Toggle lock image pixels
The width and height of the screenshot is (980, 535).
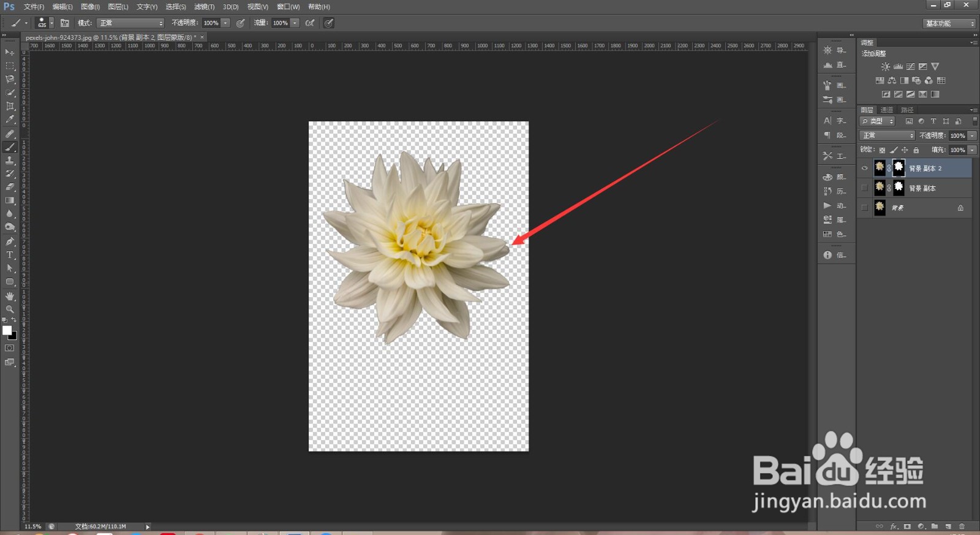coord(894,150)
